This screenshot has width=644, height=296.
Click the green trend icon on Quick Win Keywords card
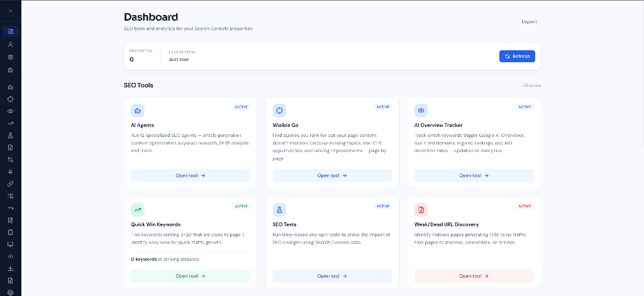[138, 210]
